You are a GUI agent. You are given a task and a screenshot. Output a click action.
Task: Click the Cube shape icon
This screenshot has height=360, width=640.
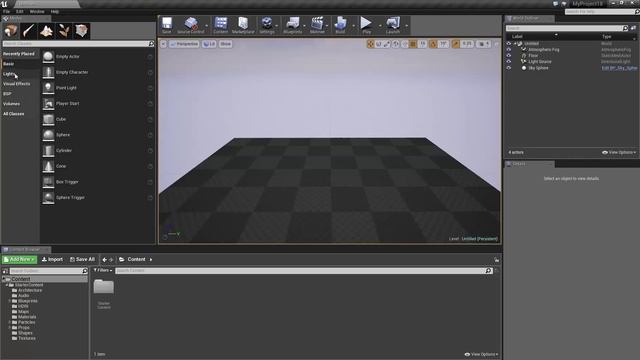[x=48, y=119]
